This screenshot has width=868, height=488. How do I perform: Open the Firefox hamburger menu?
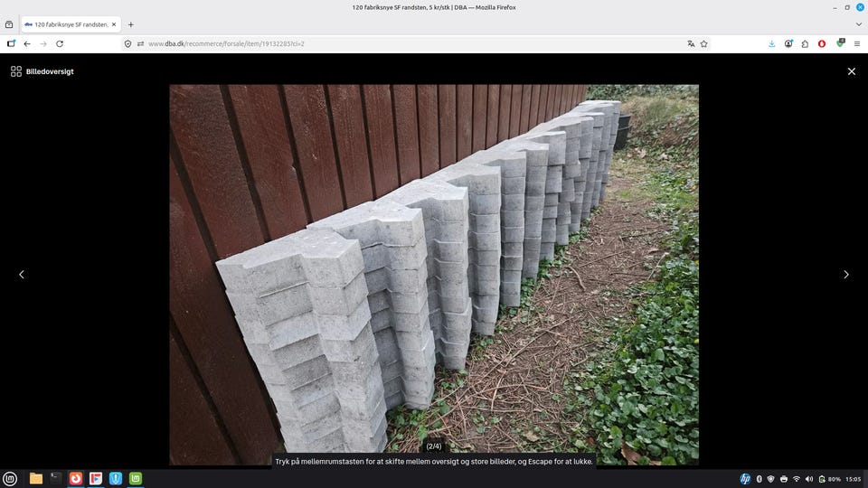tap(857, 43)
